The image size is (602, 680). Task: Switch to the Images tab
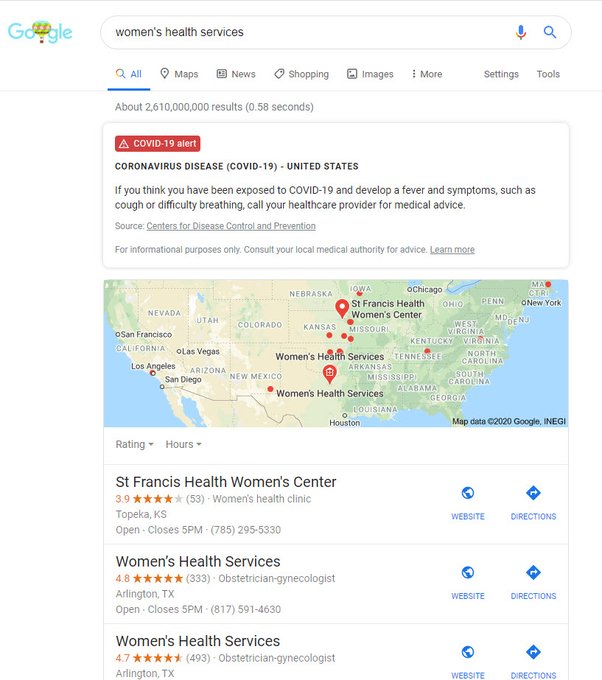click(370, 74)
